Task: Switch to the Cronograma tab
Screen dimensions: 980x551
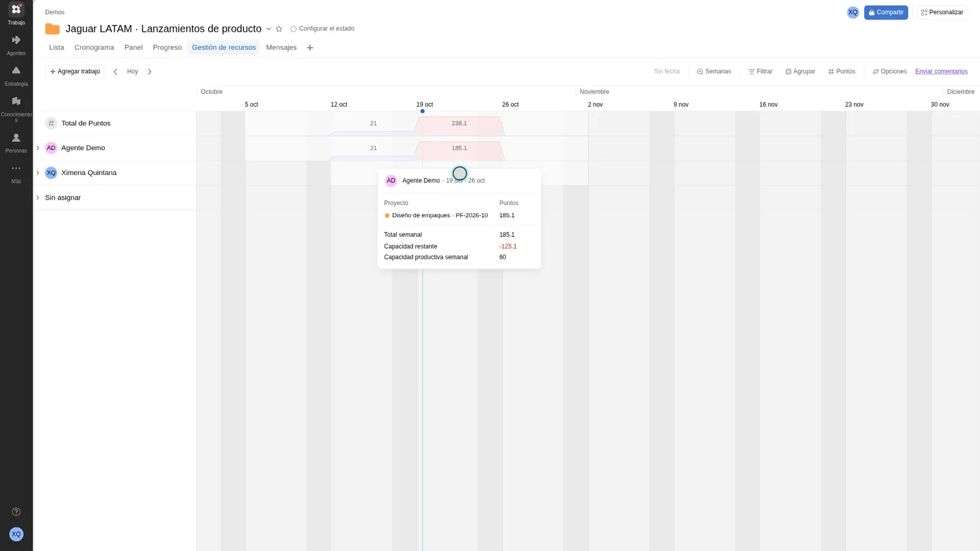Action: coord(94,48)
